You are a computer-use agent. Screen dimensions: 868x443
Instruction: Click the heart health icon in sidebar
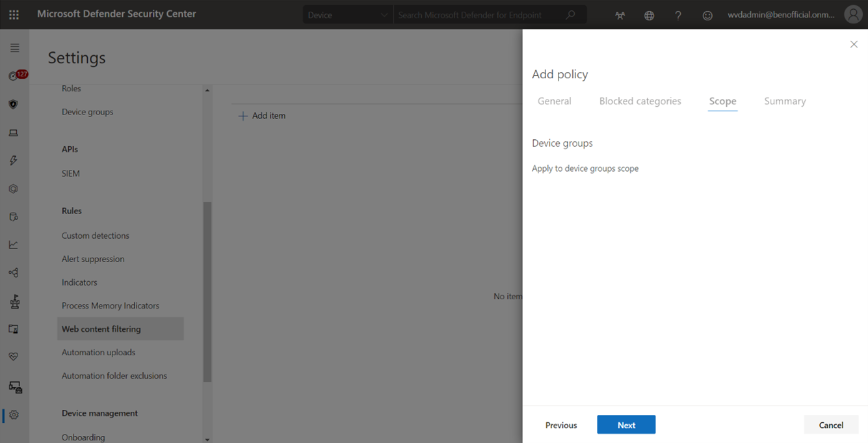tap(14, 356)
